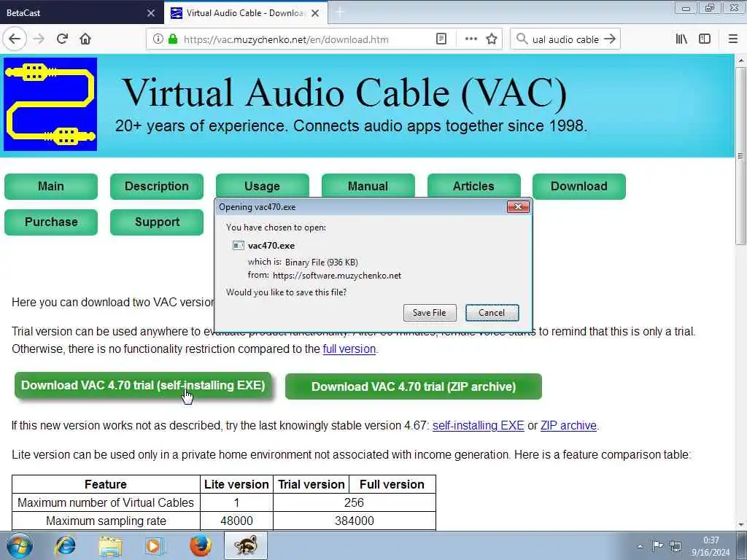Select the Virtual Audio Cable Download tab

(246, 13)
